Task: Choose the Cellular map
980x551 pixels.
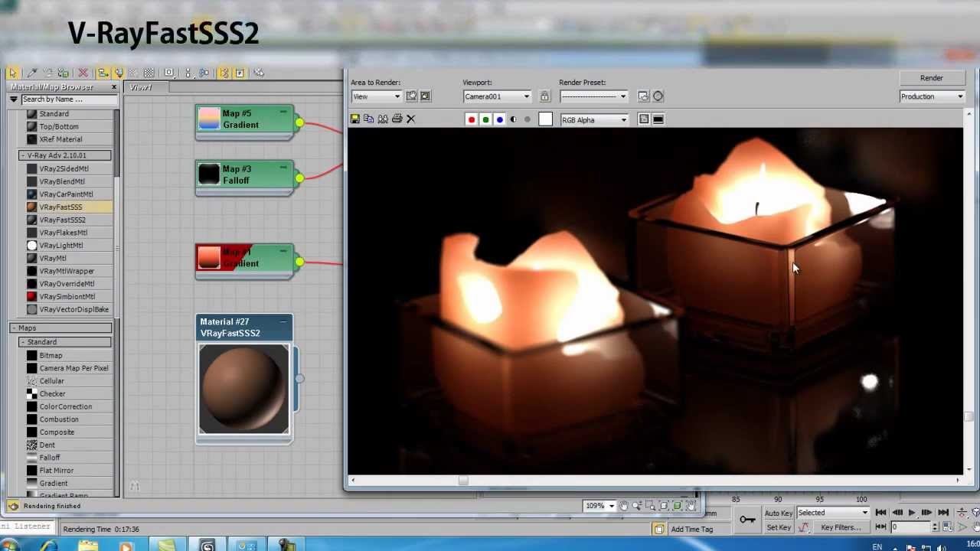Action: pyautogui.click(x=52, y=381)
